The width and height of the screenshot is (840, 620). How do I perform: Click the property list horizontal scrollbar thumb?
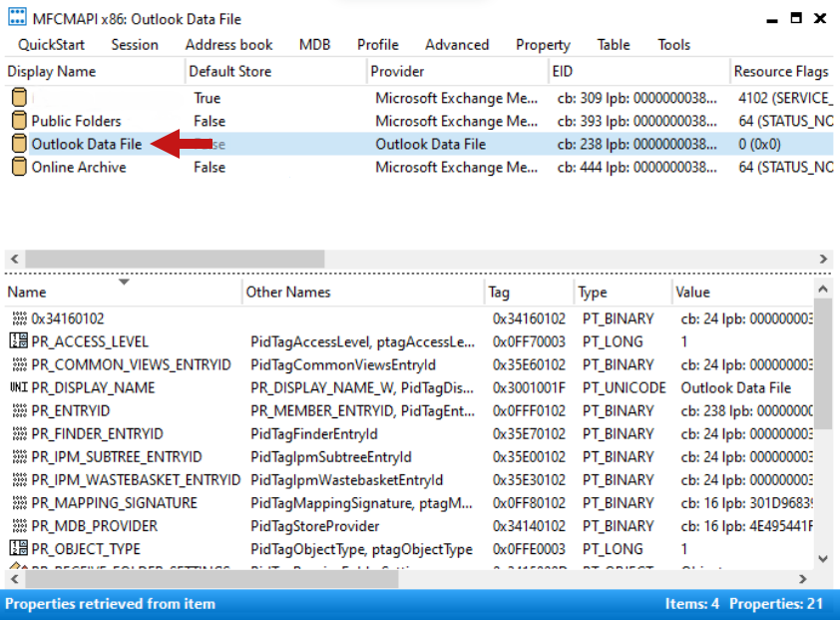(x=211, y=579)
